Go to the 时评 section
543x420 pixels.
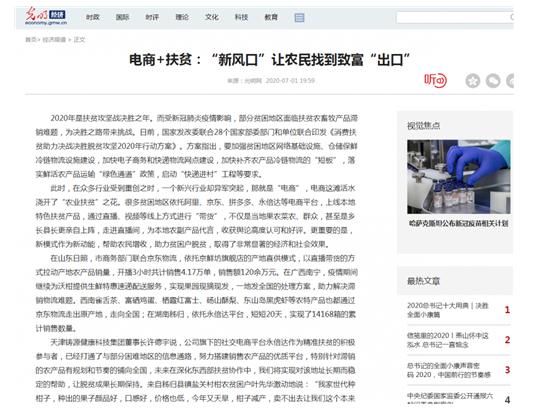(152, 17)
